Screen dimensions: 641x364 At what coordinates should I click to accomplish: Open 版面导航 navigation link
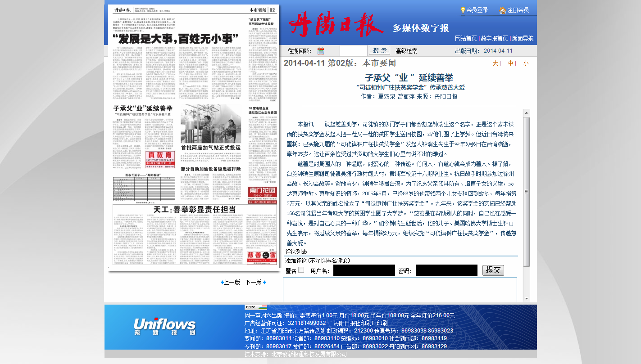tap(523, 38)
